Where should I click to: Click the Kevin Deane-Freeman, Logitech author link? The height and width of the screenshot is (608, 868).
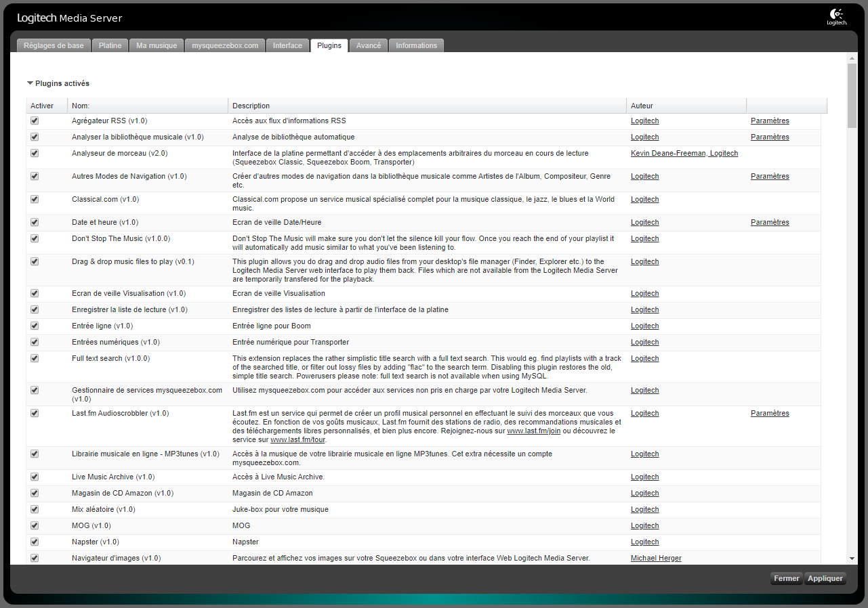[684, 153]
